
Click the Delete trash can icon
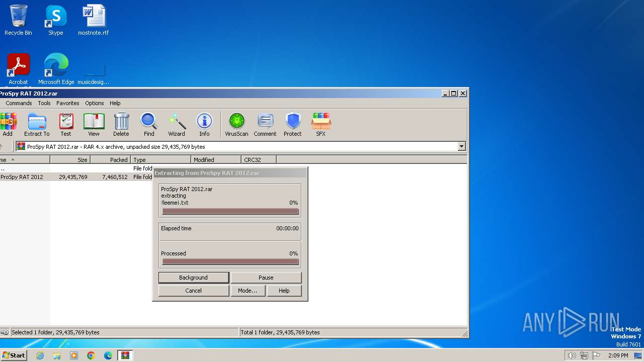[x=121, y=124]
